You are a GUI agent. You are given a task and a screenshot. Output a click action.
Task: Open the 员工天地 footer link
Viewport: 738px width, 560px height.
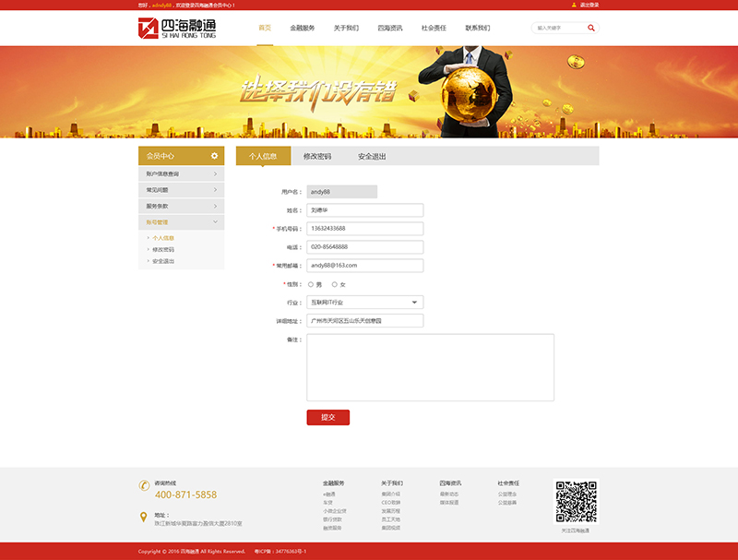[390, 519]
